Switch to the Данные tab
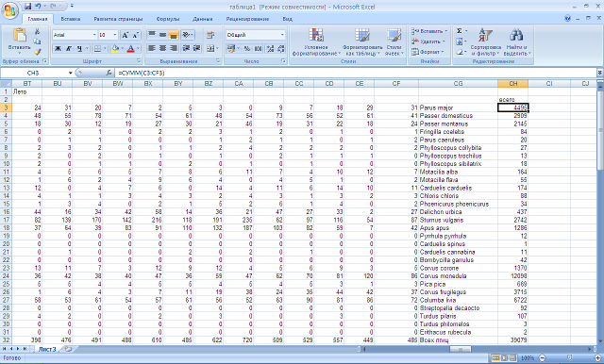This screenshot has height=364, width=604. [x=203, y=19]
